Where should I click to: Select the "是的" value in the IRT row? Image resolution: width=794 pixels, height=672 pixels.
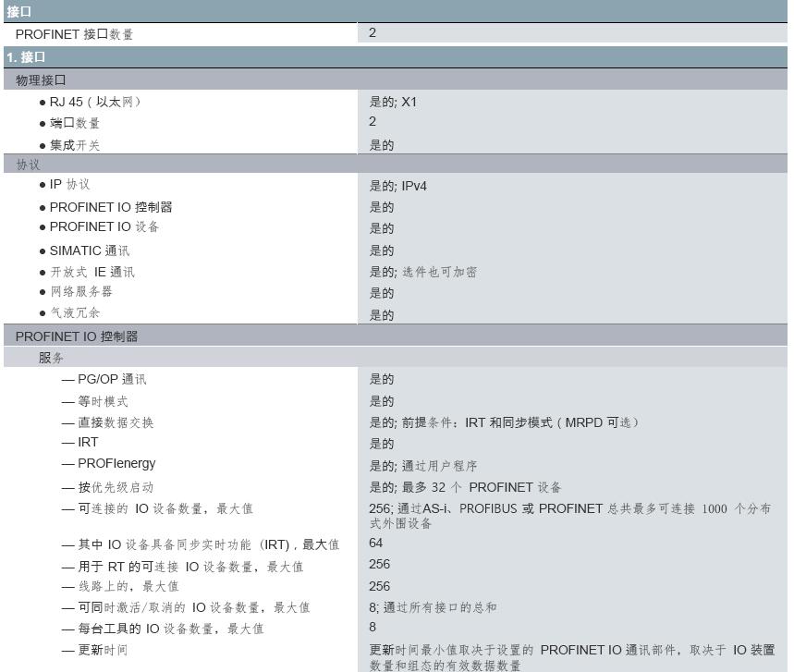click(x=382, y=444)
